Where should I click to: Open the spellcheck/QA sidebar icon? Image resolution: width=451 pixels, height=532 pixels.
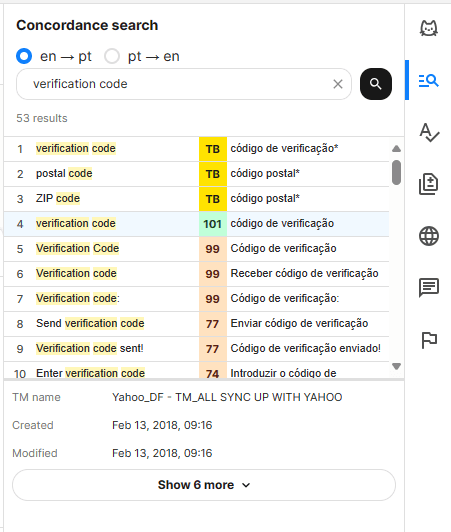click(x=429, y=132)
